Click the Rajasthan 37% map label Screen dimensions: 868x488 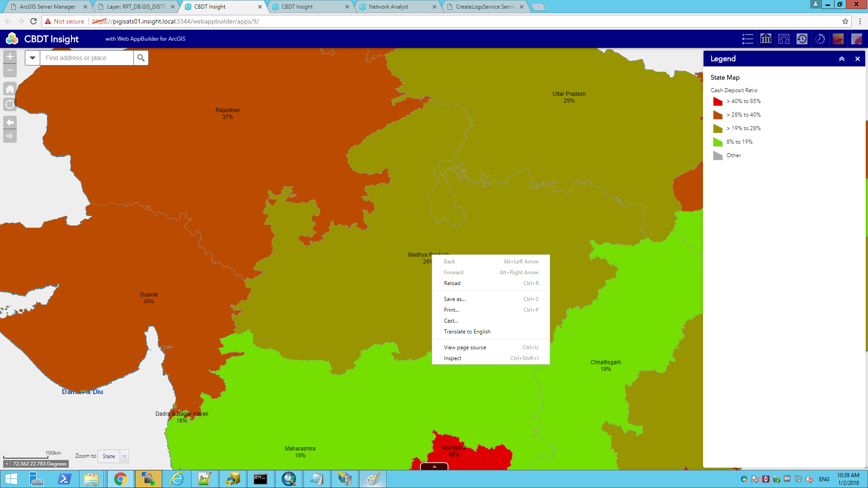pos(228,113)
